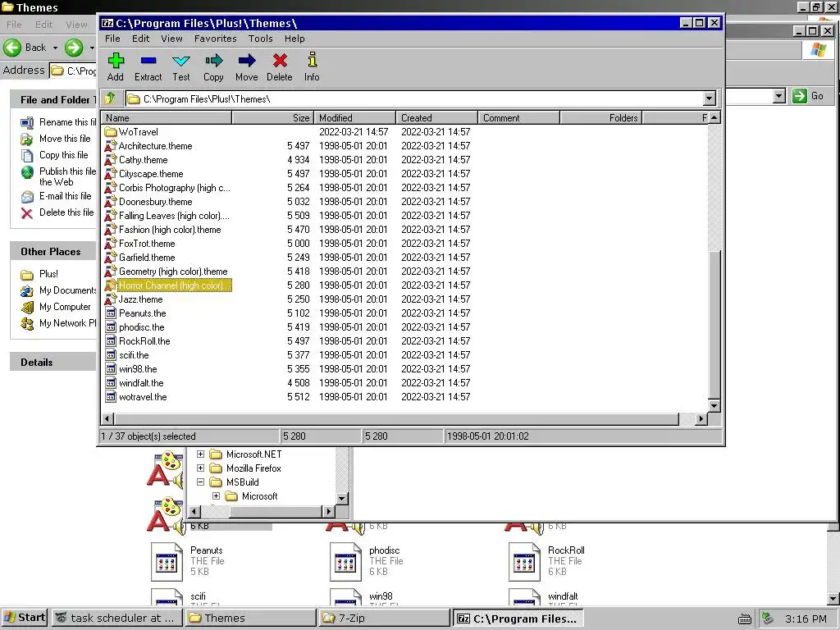This screenshot has width=840, height=630.
Task: Click the Go button in Explorer
Action: [x=809, y=96]
